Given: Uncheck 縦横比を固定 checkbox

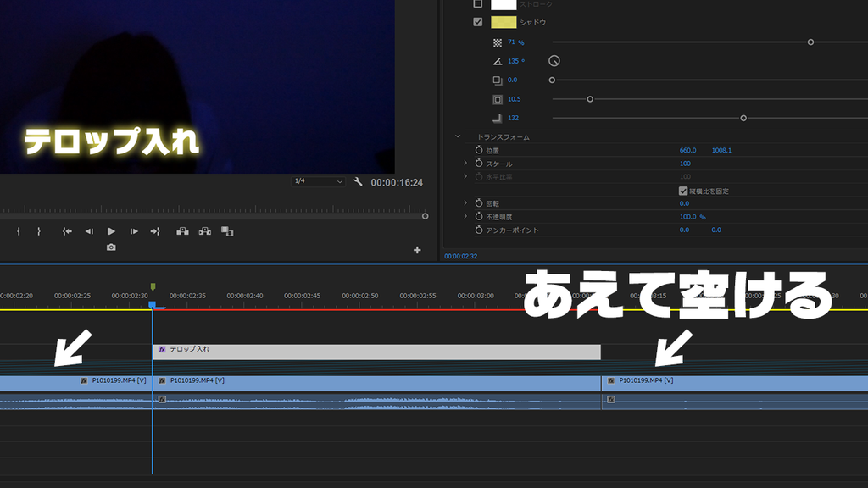Looking at the screenshot, I should pos(683,191).
